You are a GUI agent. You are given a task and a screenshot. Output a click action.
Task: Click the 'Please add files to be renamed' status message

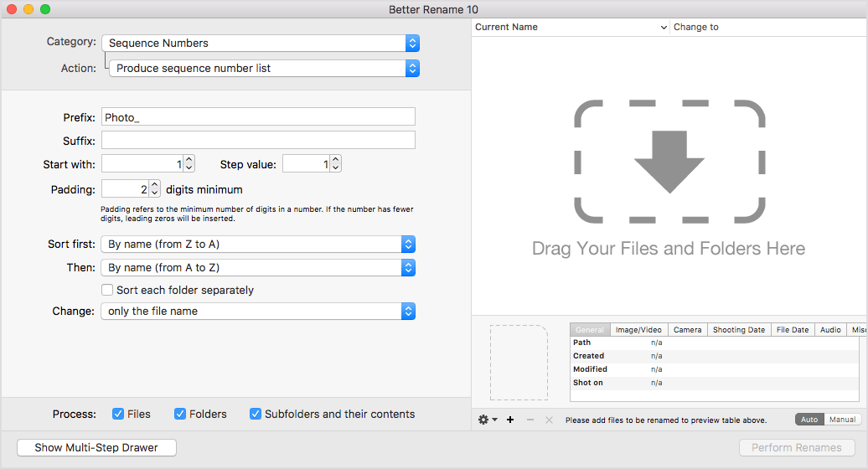[666, 420]
